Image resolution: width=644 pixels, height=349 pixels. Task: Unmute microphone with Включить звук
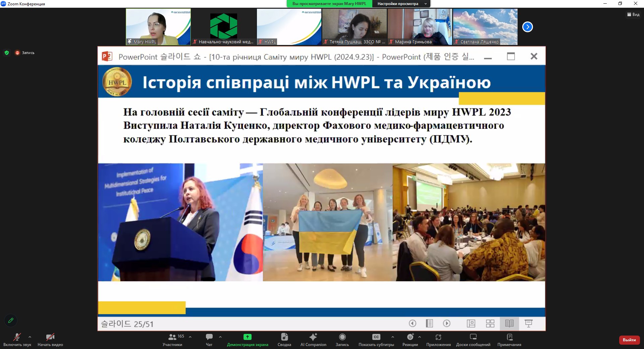coord(17,340)
